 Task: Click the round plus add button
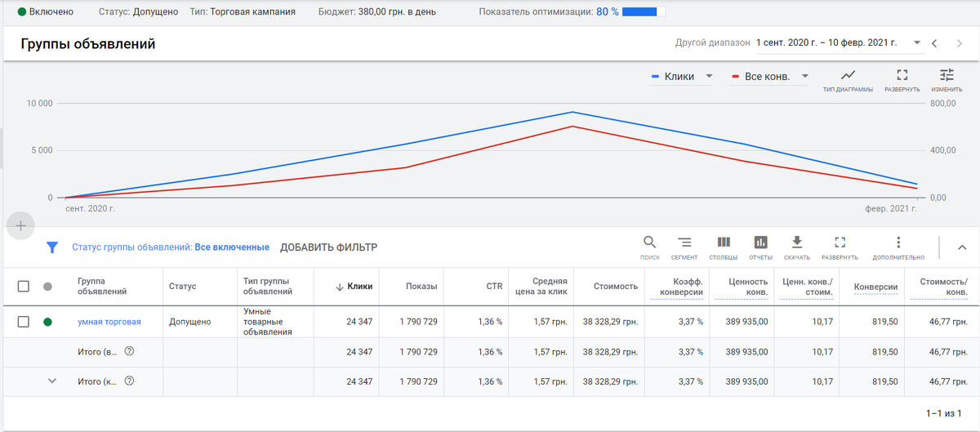coord(20,226)
